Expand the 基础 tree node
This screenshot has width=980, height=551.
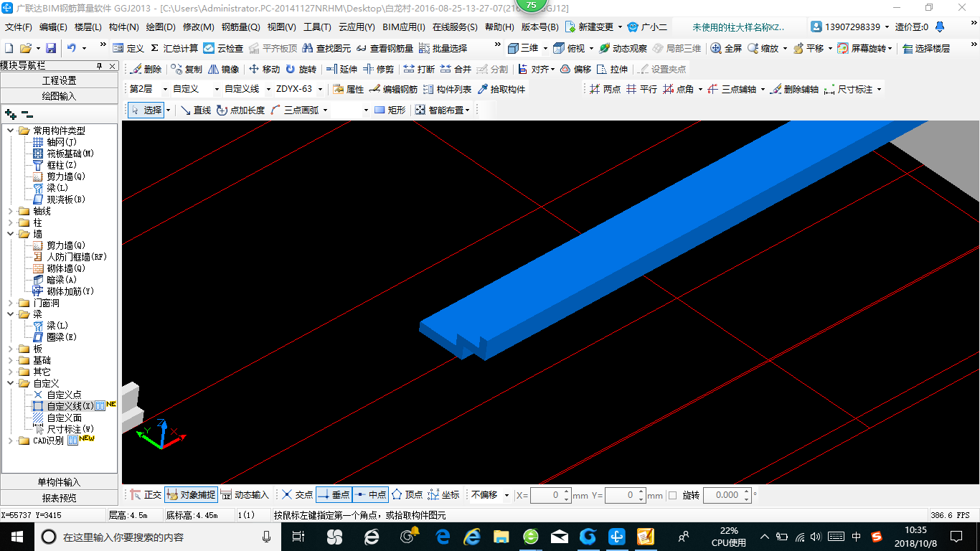[11, 360]
